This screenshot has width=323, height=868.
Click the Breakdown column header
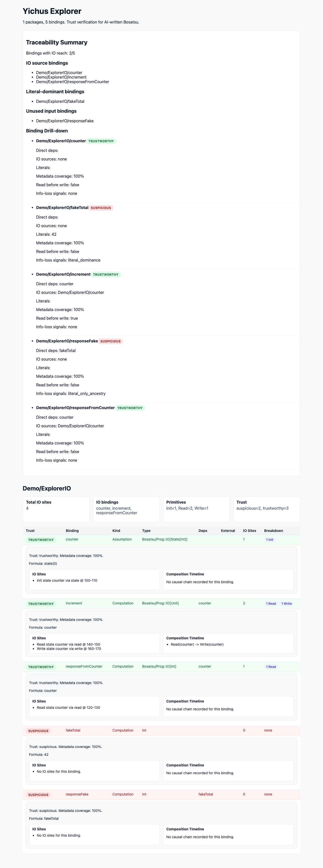[x=273, y=530]
